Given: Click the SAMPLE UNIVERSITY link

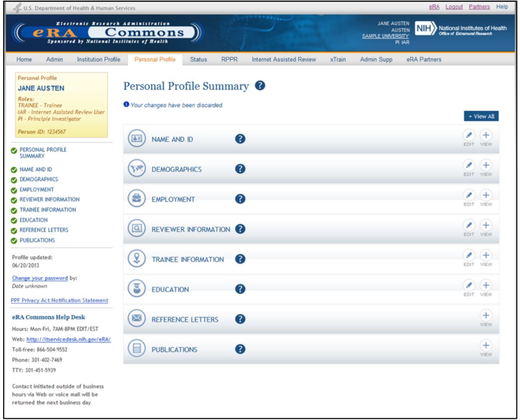Looking at the screenshot, I should [385, 36].
